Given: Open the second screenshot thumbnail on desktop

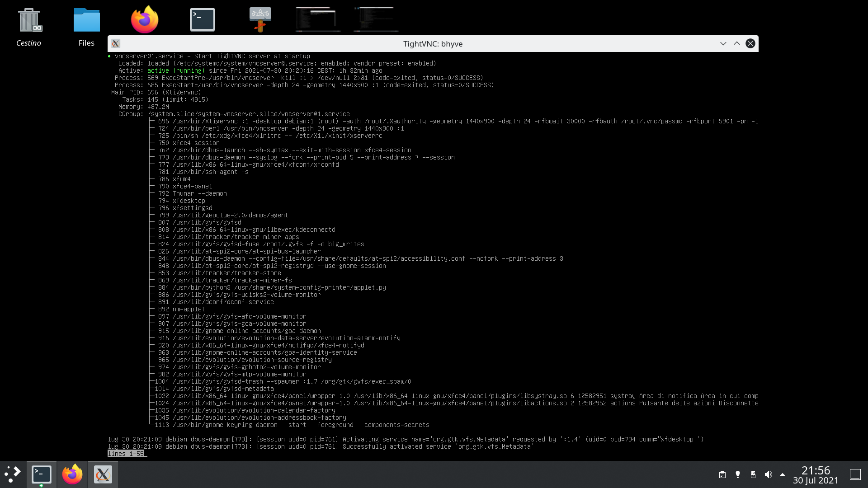Looking at the screenshot, I should point(376,19).
